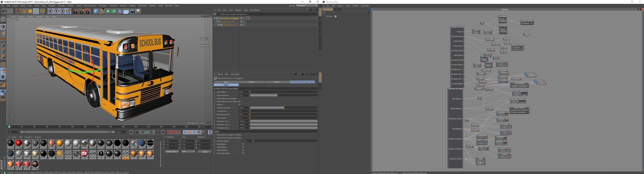The image size is (644, 174).
Task: Adjust the Wheel Steering slider
Action: (x=283, y=108)
